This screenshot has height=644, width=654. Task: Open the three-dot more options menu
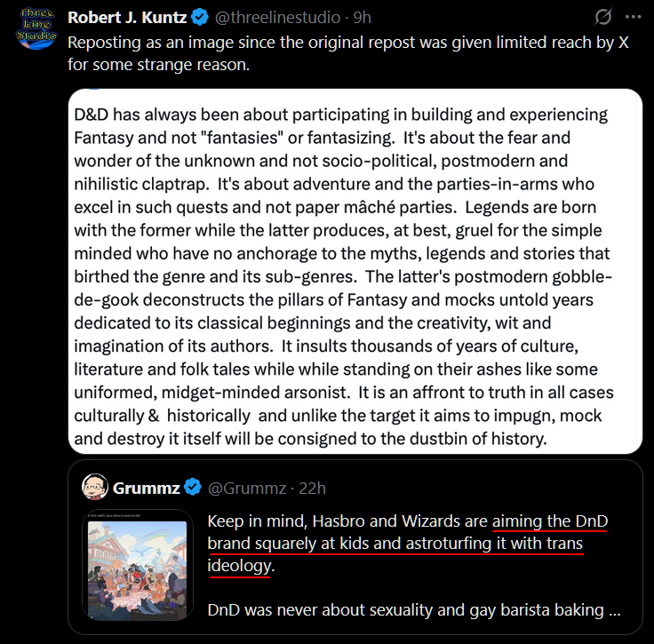click(x=633, y=17)
